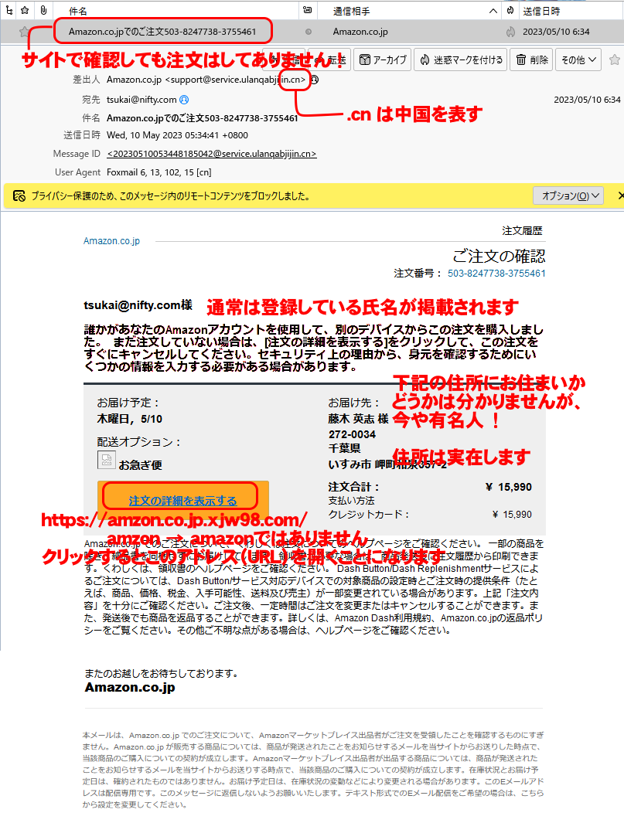
Task: Delete the message with 削除
Action: coord(532,60)
